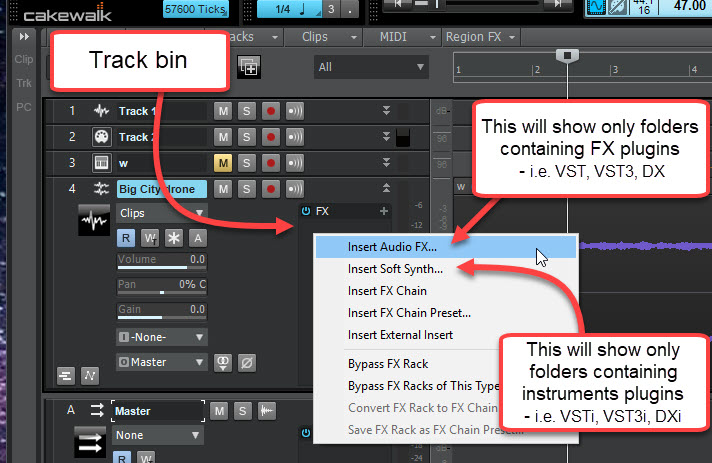Click the 1/4 snap resolution button
Viewport: 712px width, 463px height.
(x=290, y=9)
